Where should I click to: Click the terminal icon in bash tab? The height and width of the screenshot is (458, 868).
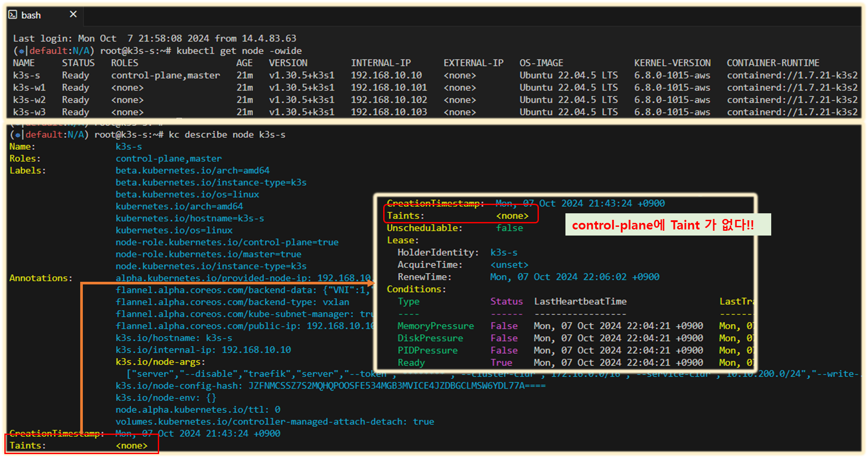click(13, 15)
